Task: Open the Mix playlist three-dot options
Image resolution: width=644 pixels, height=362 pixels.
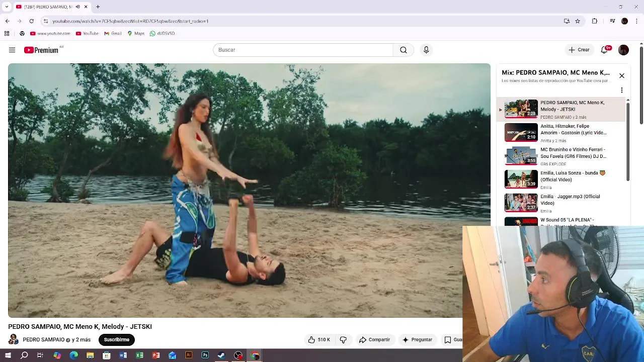Action: [x=622, y=90]
